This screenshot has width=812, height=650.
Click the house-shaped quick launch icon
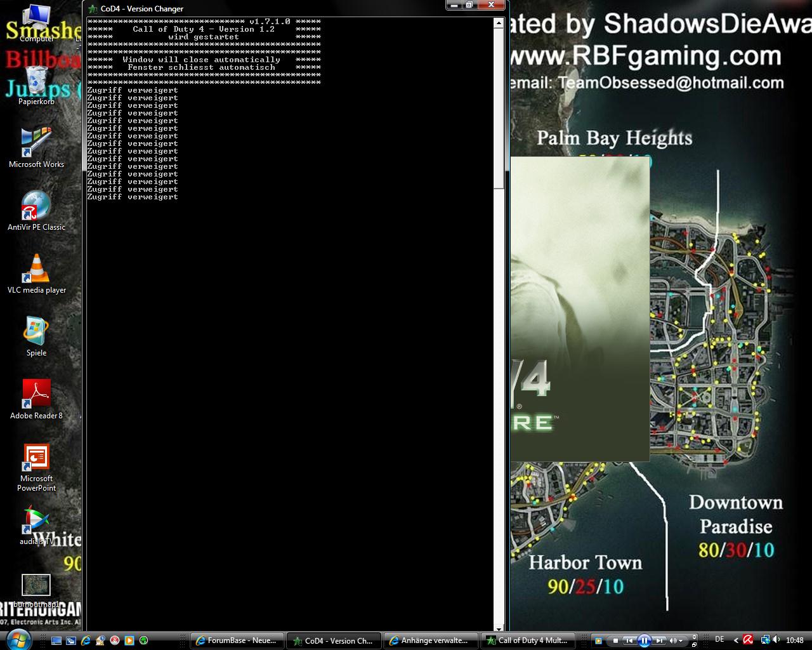[100, 640]
